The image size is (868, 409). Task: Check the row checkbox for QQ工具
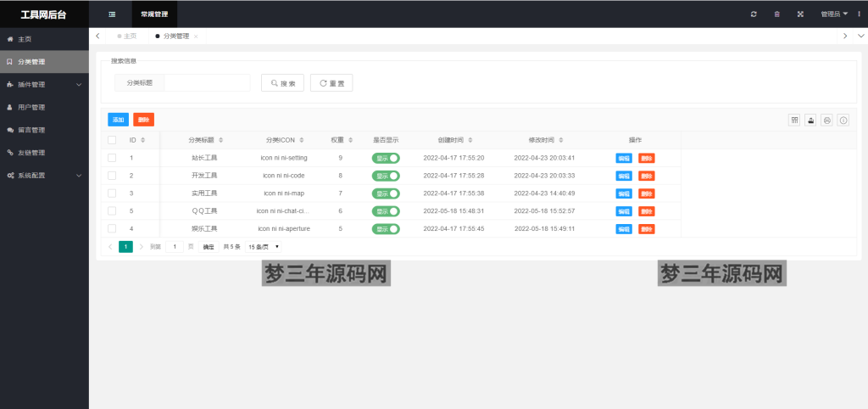coord(112,211)
